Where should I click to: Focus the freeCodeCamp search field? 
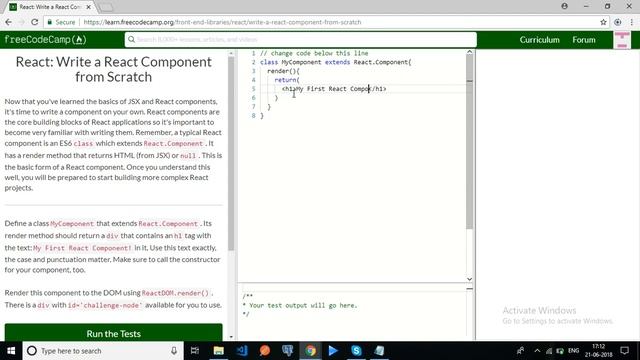tap(301, 40)
